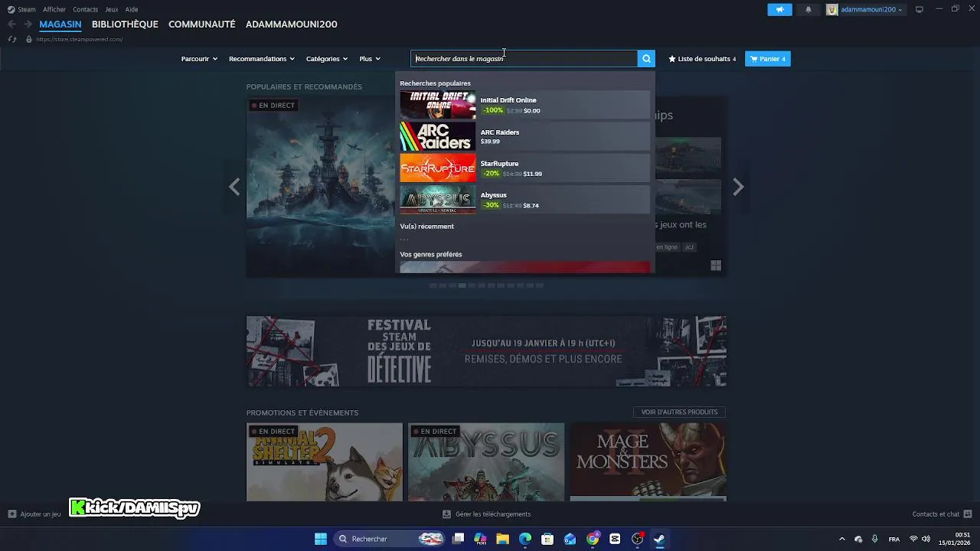Click the Contacts et chat icon

968,514
